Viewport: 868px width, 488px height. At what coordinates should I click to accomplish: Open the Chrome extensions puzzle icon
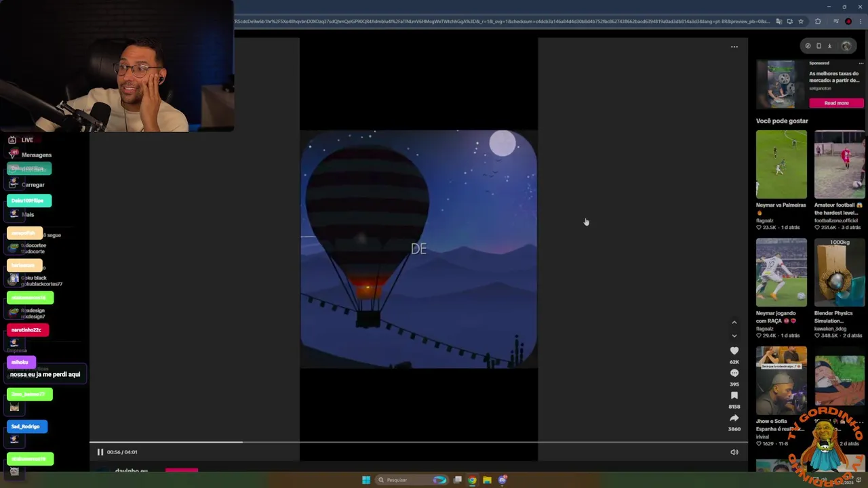click(x=817, y=22)
